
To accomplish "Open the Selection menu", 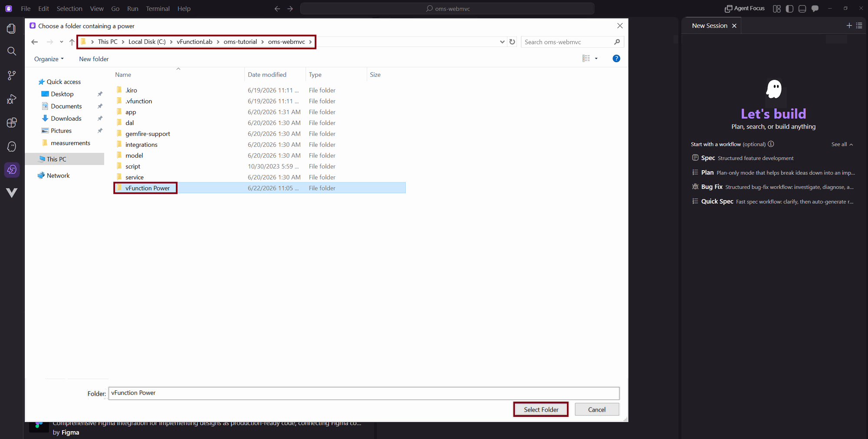I will [69, 9].
